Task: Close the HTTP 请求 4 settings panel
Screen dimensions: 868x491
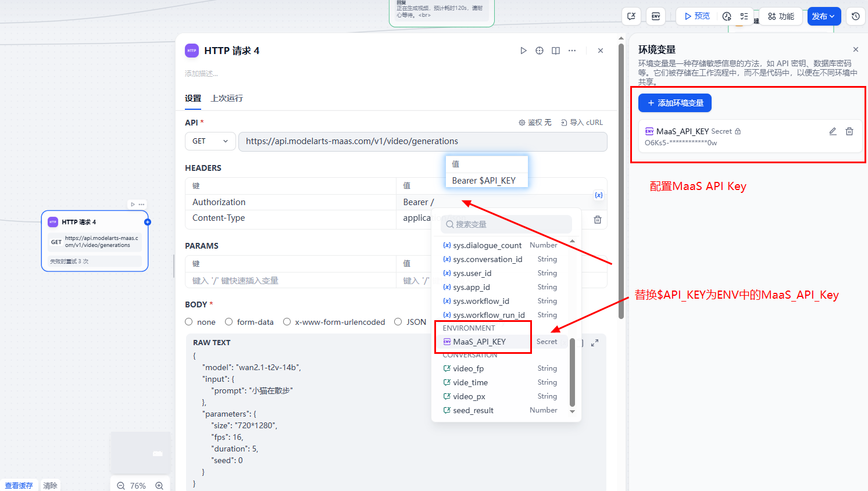Action: pyautogui.click(x=601, y=51)
